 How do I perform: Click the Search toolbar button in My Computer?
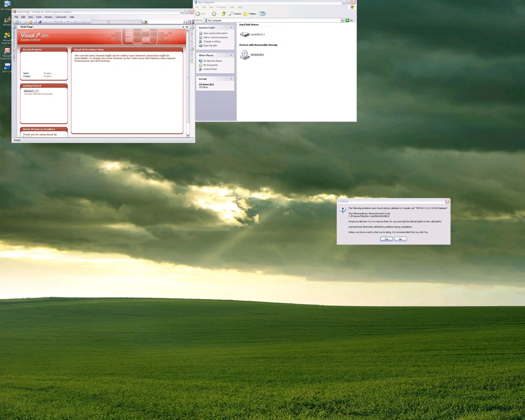[x=235, y=14]
